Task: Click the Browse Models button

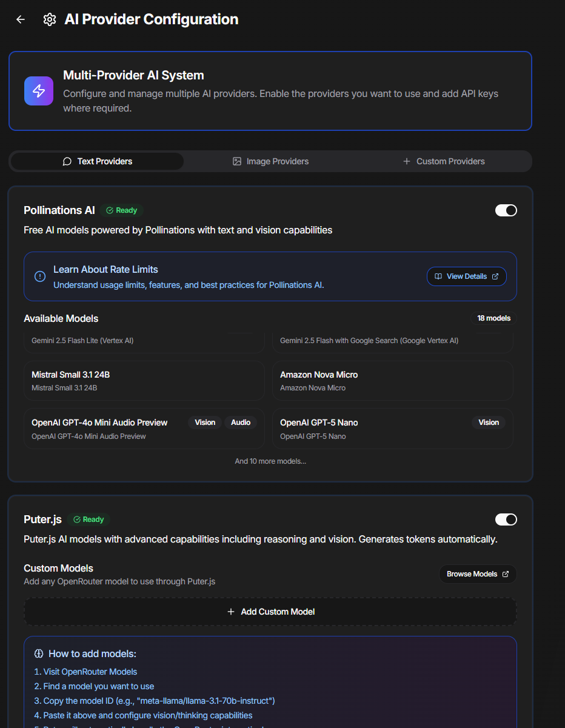Action: (477, 574)
